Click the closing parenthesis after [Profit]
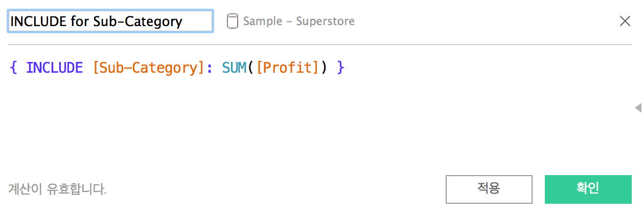644x213 pixels. click(324, 68)
